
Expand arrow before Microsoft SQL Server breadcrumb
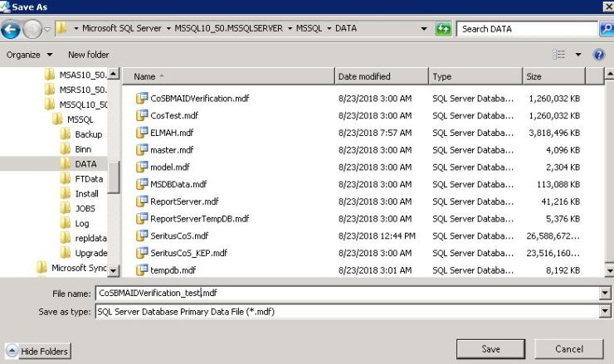(x=76, y=28)
